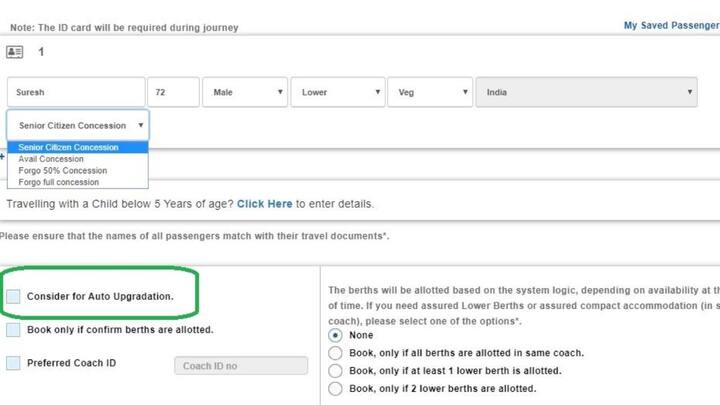Open the meal preference dropdown showing Veg
This screenshot has width=720, height=405.
click(x=430, y=92)
